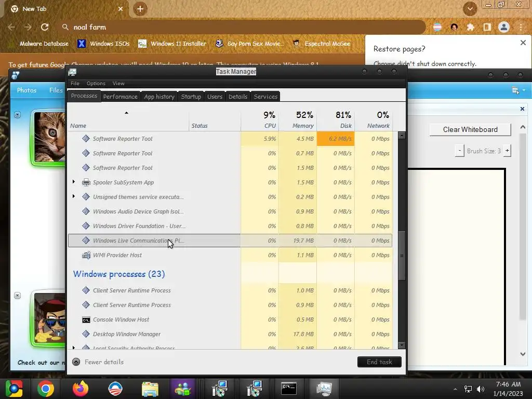Viewport: 532px width, 399px height.
Task: Select the Spooler SubSystem App printer icon
Action: 86,182
